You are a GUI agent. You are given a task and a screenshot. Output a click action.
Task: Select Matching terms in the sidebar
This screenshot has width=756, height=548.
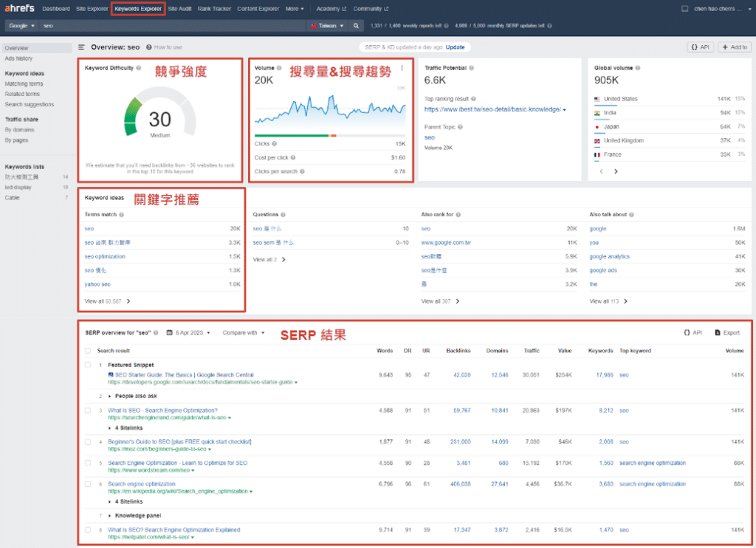click(x=24, y=84)
